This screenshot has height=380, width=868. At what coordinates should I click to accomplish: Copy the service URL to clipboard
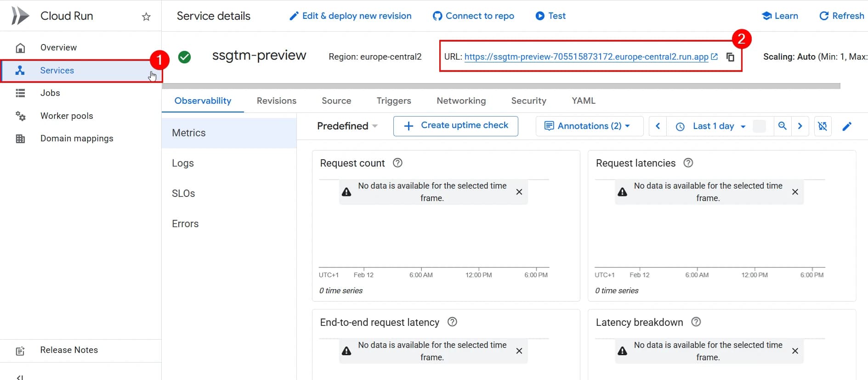click(730, 57)
